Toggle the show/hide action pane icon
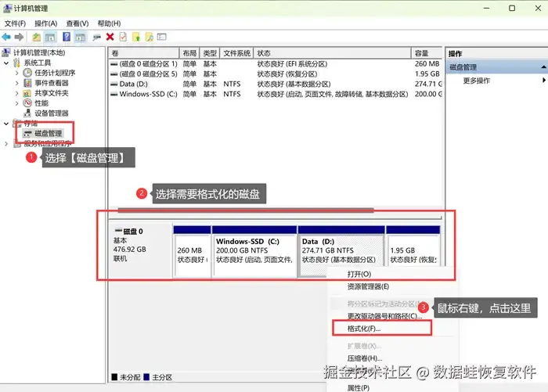This screenshot has width=548, height=392. [81, 37]
